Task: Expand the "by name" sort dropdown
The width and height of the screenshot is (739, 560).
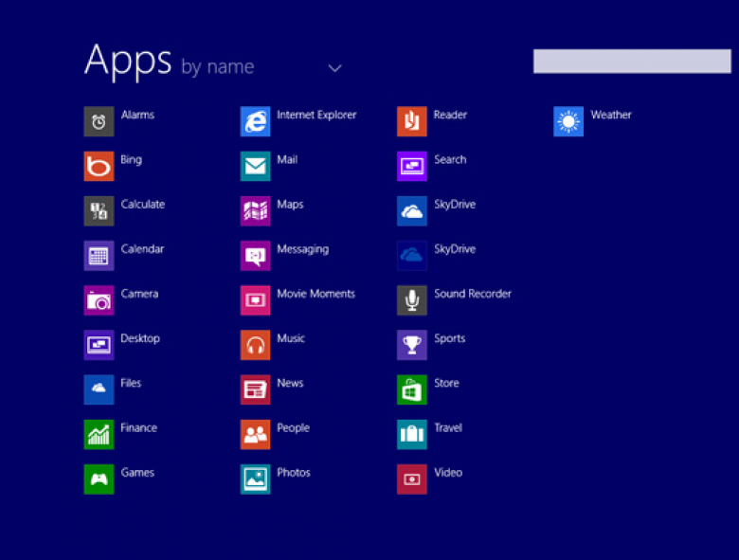Action: tap(334, 68)
